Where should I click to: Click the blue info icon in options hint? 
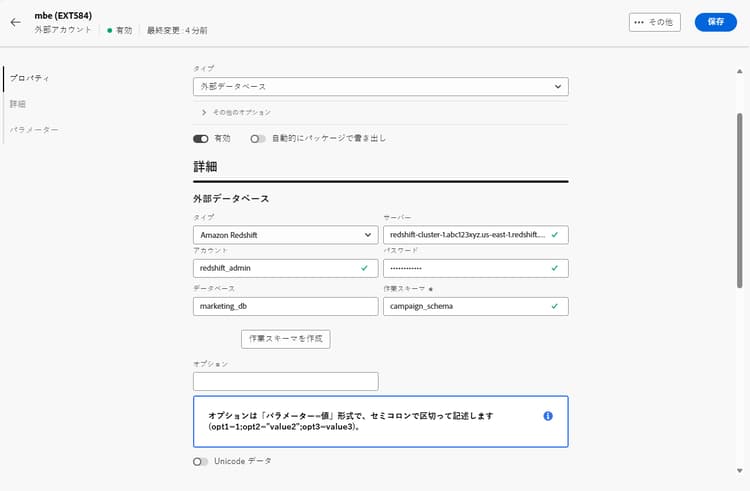point(548,416)
